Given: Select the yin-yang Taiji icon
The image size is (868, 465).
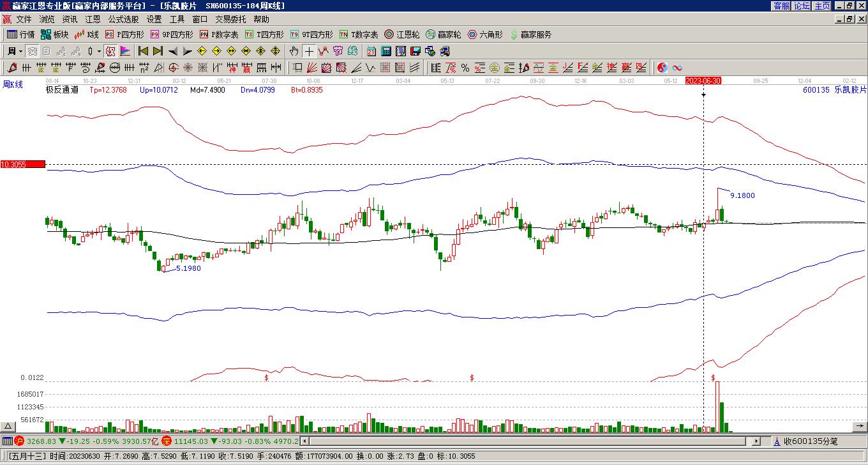Looking at the screenshot, I should [662, 68].
